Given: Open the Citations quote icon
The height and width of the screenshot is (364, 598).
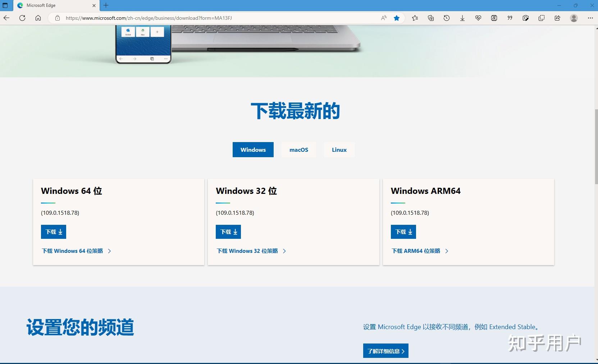Looking at the screenshot, I should [510, 18].
